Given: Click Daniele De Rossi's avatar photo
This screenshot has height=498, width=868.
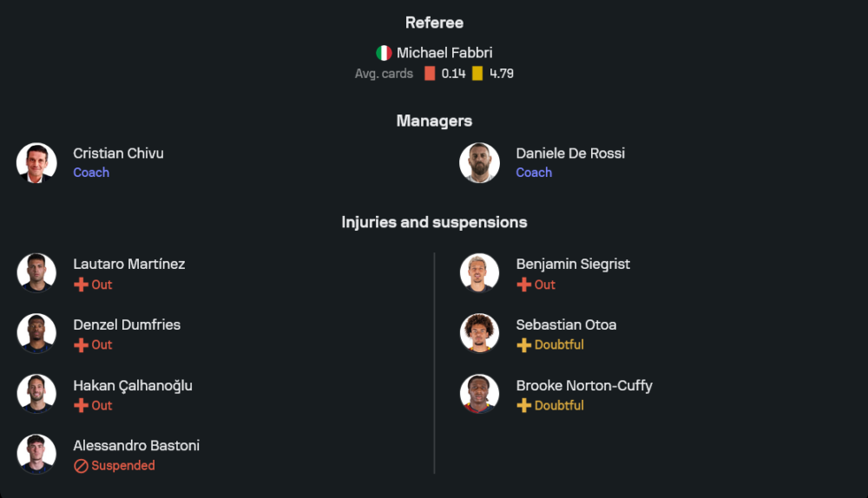Looking at the screenshot, I should tap(479, 163).
